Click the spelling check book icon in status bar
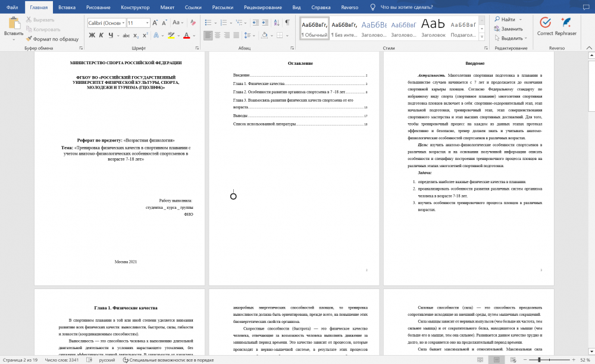595x364 pixels. click(89, 360)
